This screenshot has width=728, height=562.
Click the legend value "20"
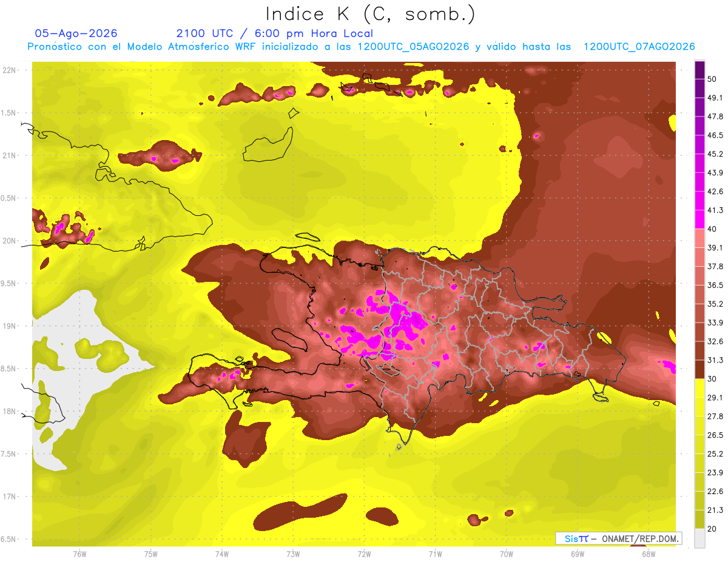[712, 529]
